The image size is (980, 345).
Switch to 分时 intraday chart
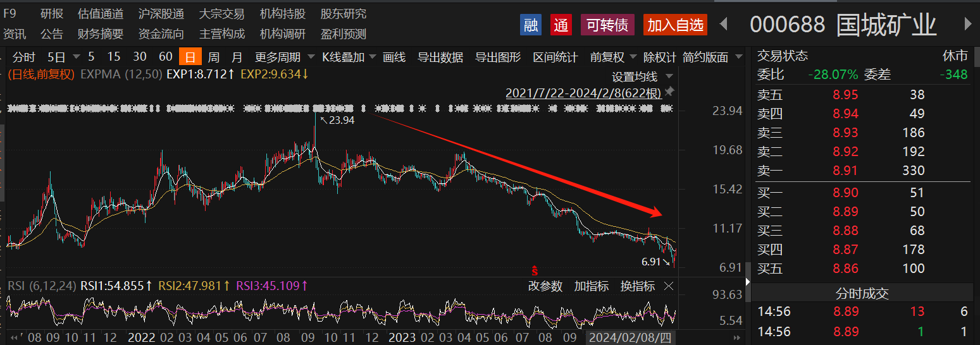(24, 57)
